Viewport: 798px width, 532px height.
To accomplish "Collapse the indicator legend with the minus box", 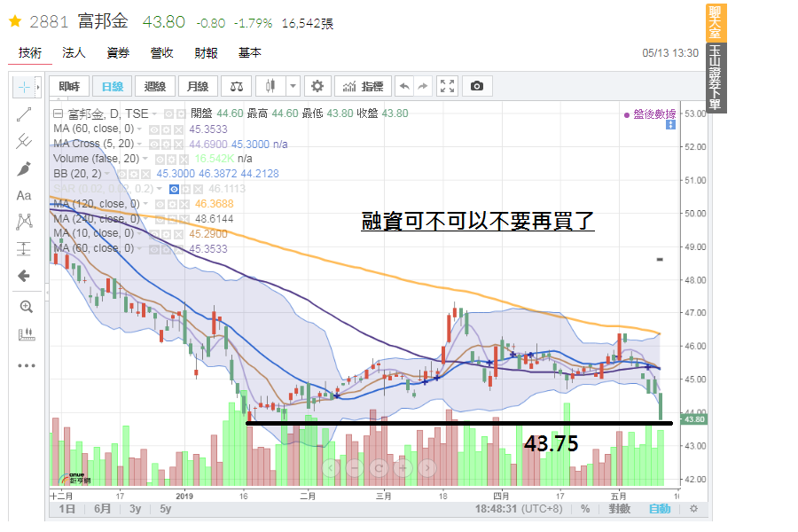I will point(58,113).
